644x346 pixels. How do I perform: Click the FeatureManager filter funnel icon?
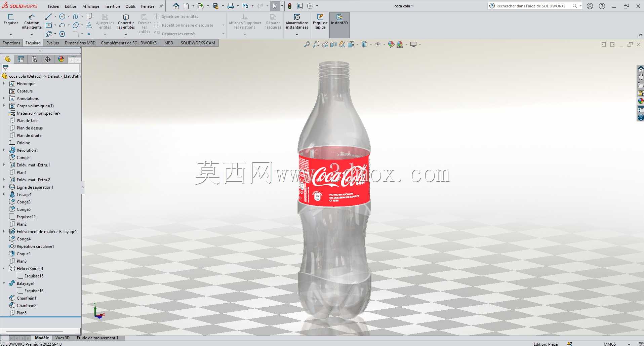click(x=5, y=68)
